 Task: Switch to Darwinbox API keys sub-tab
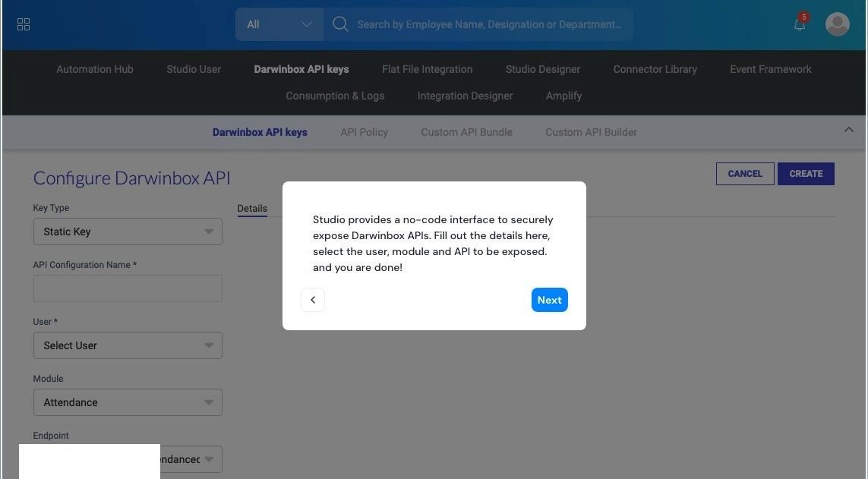(260, 132)
